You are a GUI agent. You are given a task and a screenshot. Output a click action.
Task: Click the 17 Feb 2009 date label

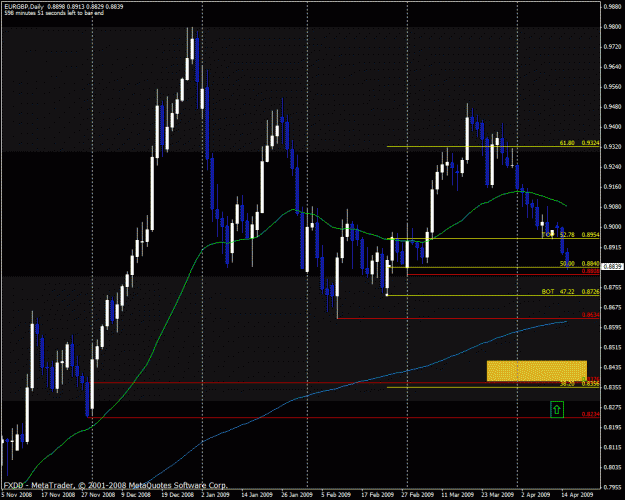(377, 495)
